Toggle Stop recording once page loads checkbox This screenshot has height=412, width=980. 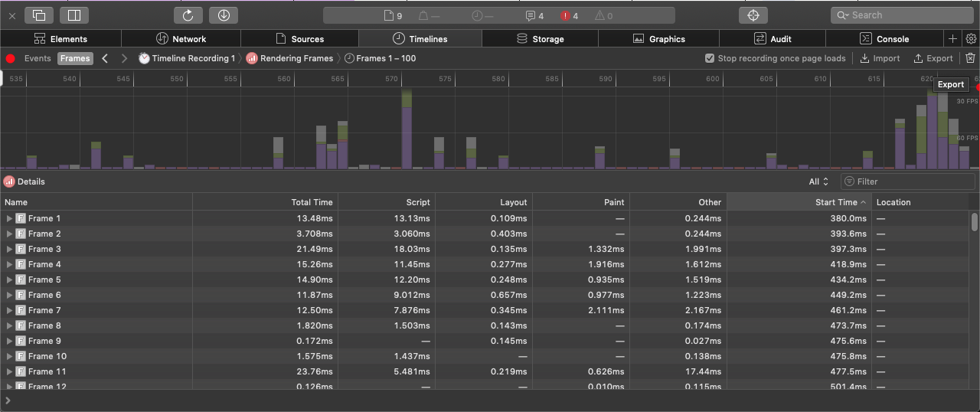pos(710,58)
